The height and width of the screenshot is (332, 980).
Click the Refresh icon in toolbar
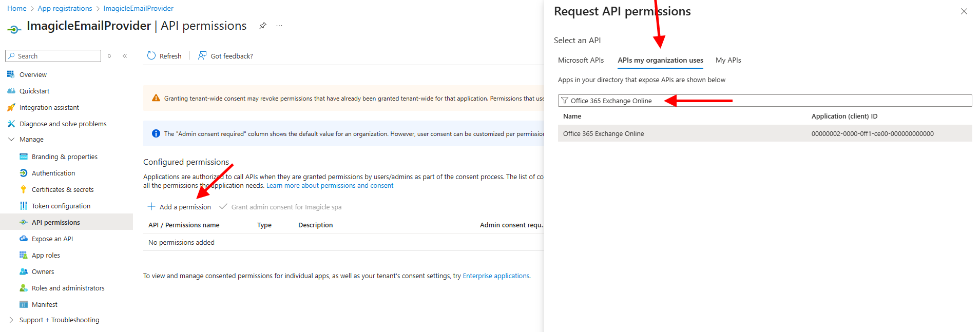coord(151,56)
